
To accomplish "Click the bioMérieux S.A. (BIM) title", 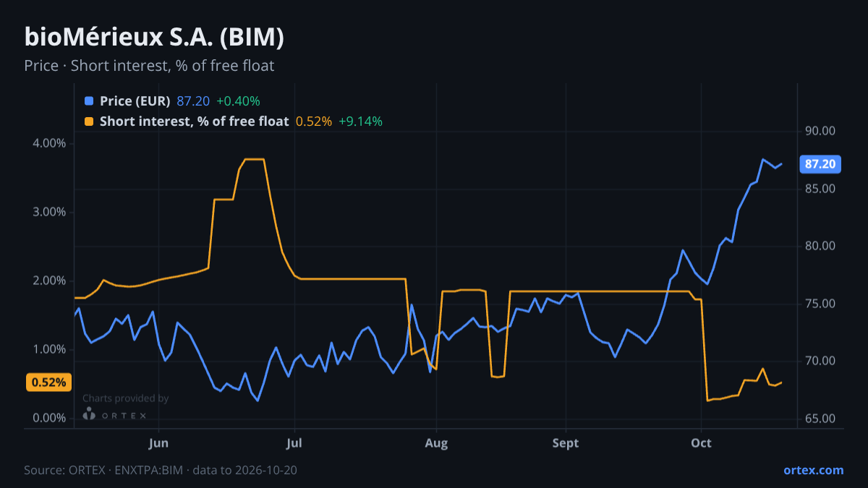I will pos(154,37).
